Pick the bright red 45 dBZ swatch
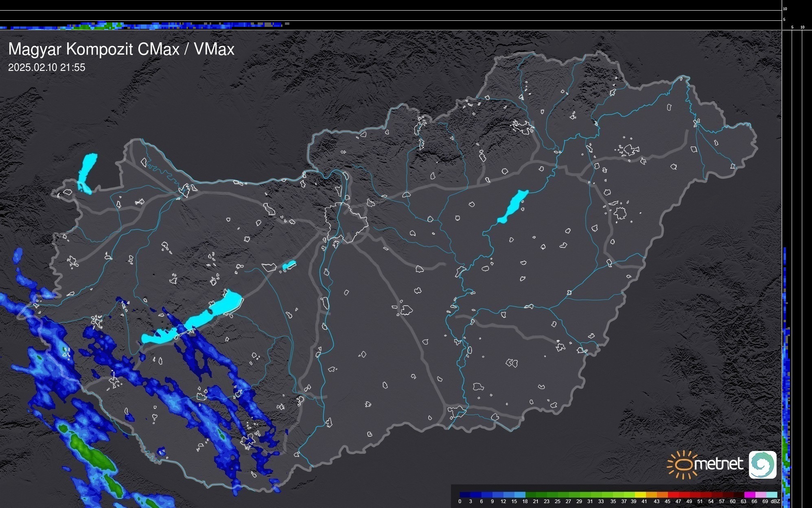The image size is (812, 508). pyautogui.click(x=673, y=495)
